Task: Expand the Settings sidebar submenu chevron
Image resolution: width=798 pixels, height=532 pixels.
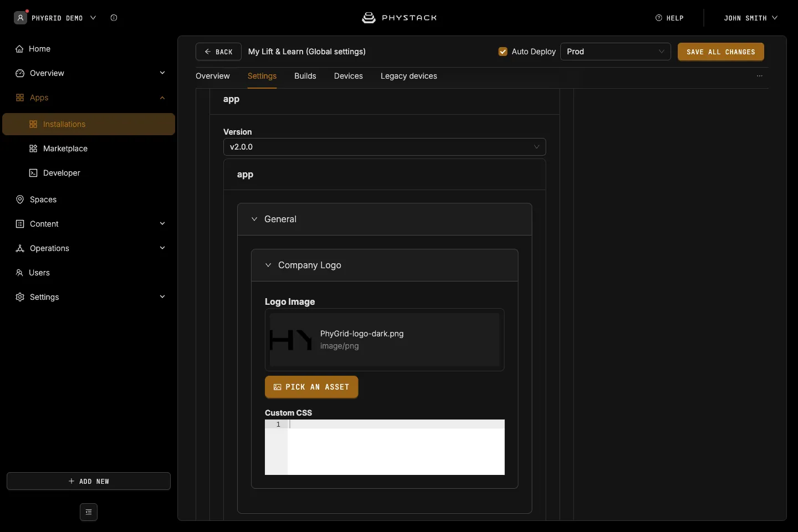Action: 162,297
